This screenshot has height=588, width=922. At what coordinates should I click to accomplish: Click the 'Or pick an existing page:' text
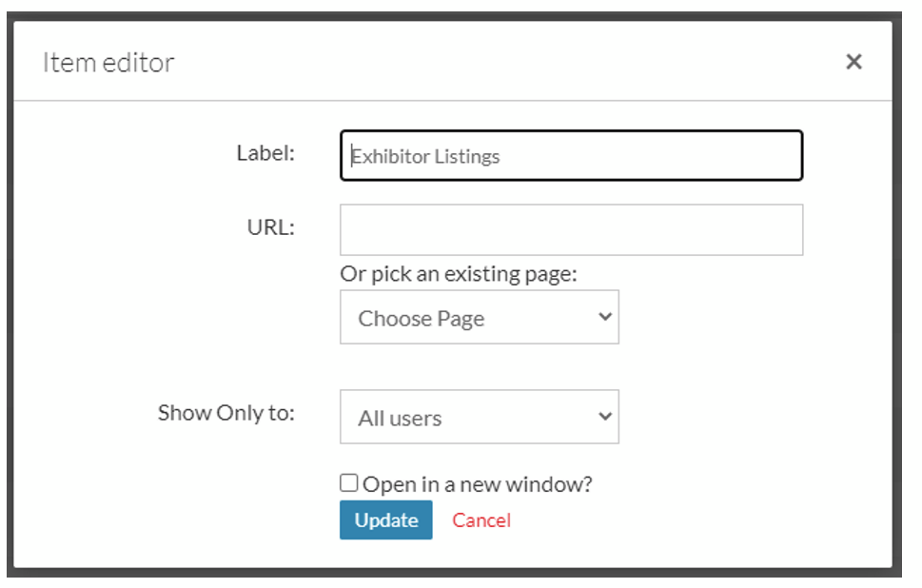[459, 274]
